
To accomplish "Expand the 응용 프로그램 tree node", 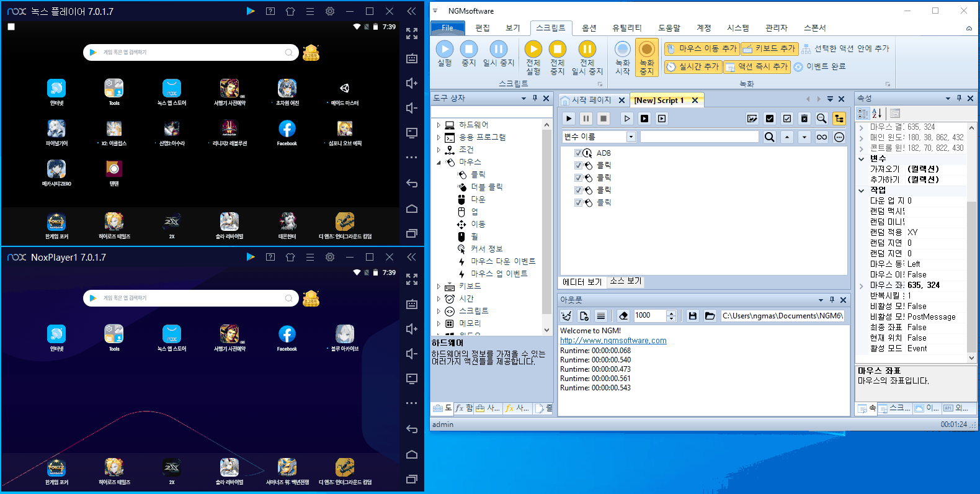I will pyautogui.click(x=439, y=137).
